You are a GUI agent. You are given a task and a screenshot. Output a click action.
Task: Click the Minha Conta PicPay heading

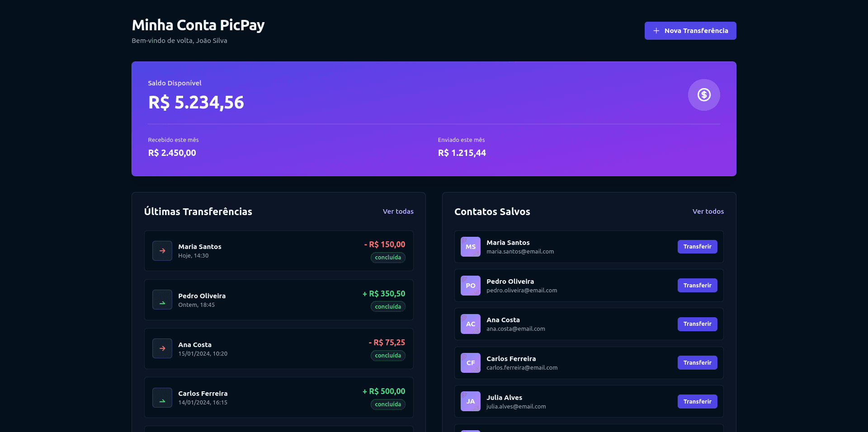(x=198, y=25)
